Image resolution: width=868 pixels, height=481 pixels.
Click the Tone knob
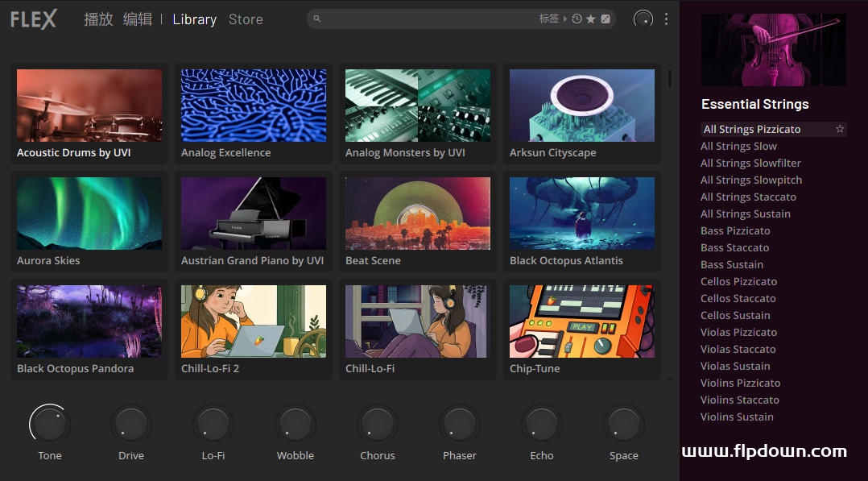pos(50,424)
